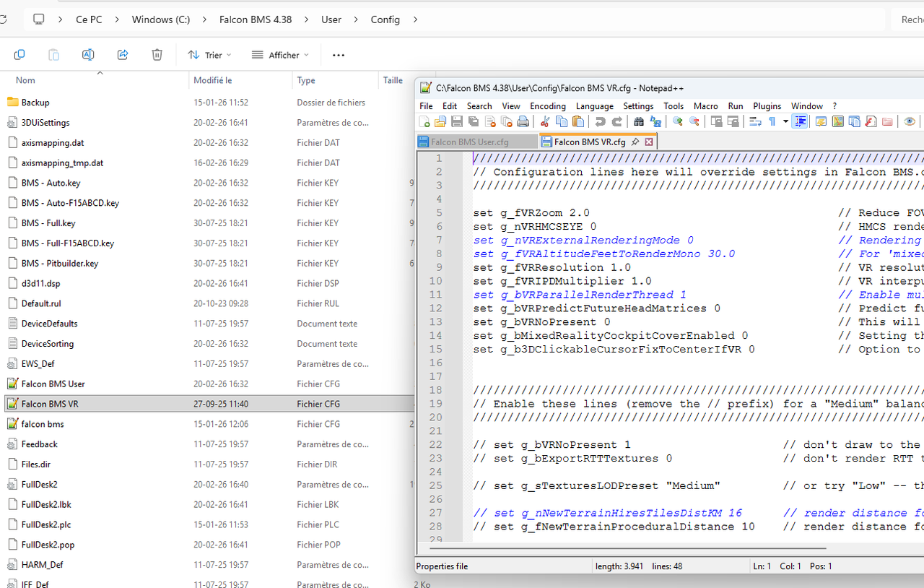Go to Falcon BMS 4.38 in breadcrumb
Screen dimensions: 924x588
click(x=256, y=20)
